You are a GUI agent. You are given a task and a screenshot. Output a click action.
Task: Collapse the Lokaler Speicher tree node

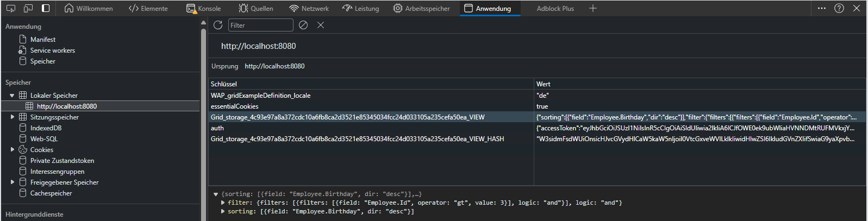point(12,96)
